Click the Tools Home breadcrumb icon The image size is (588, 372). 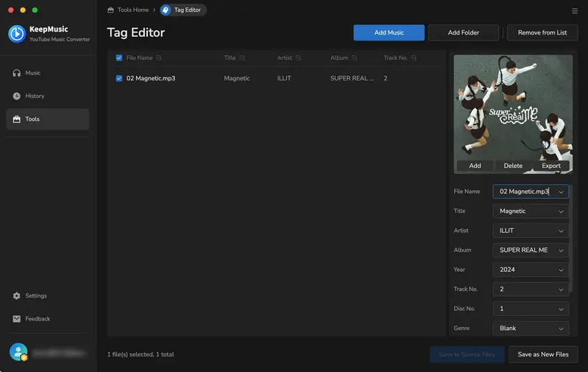(x=110, y=10)
